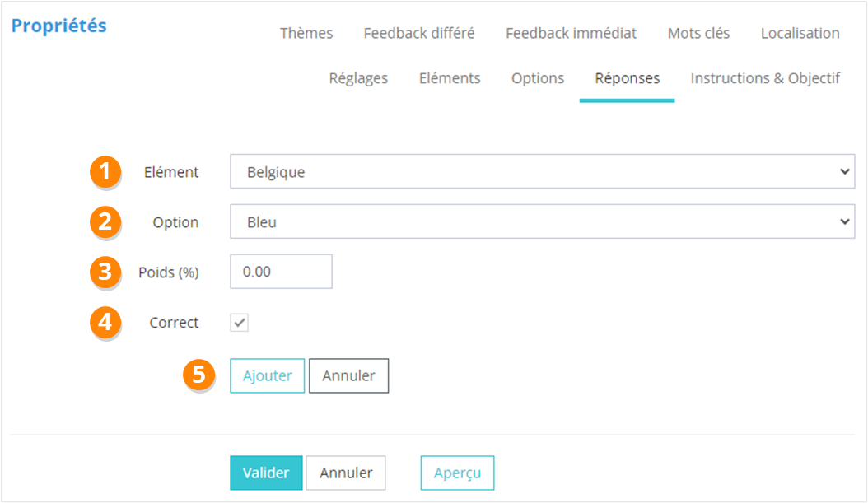Viewport: 868px width, 503px height.
Task: Open the Elément dropdown showing Belgique
Action: [542, 172]
